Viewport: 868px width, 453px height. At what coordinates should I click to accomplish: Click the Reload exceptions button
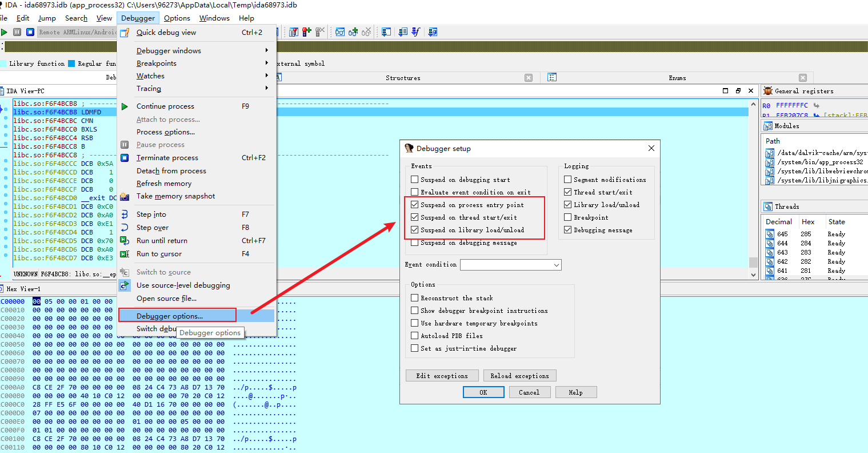pos(519,376)
